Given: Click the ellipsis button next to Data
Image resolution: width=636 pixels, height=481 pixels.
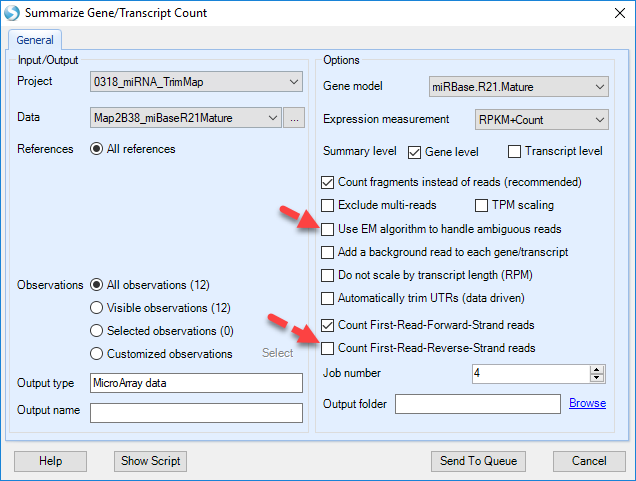Looking at the screenshot, I should (x=294, y=118).
